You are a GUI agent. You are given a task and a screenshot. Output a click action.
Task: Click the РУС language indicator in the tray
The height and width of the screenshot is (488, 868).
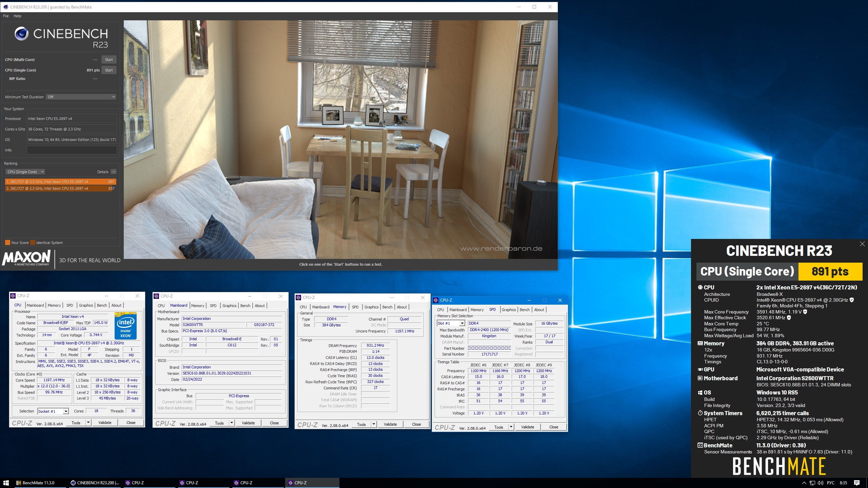click(x=831, y=483)
